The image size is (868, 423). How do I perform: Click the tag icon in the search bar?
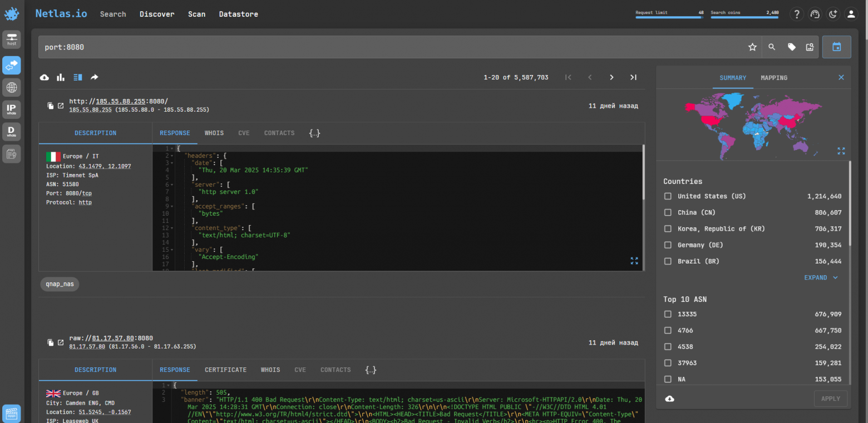click(x=791, y=47)
